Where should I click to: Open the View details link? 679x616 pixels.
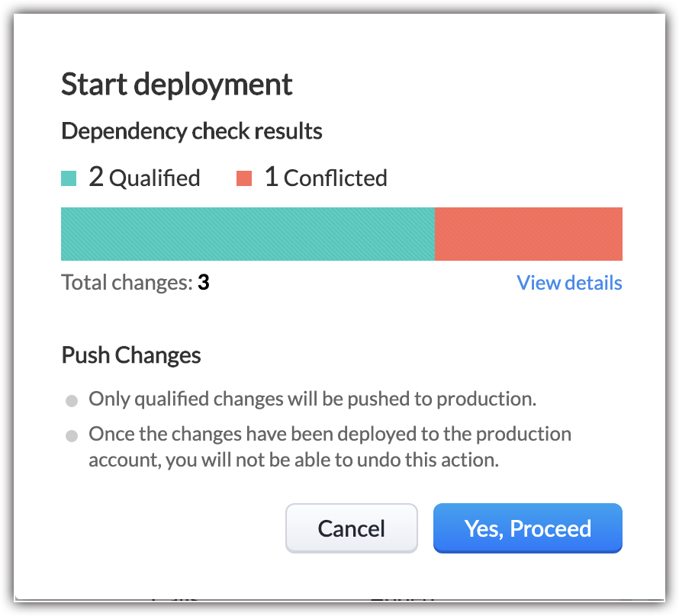[x=569, y=283]
